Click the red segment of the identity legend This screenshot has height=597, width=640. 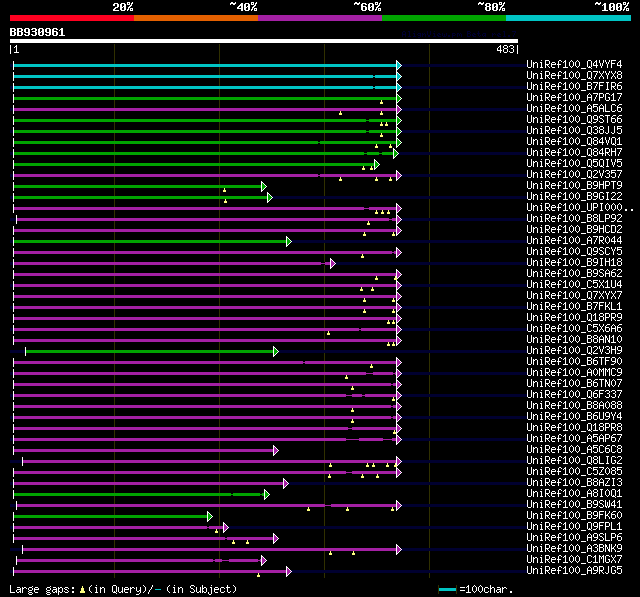coord(72,18)
